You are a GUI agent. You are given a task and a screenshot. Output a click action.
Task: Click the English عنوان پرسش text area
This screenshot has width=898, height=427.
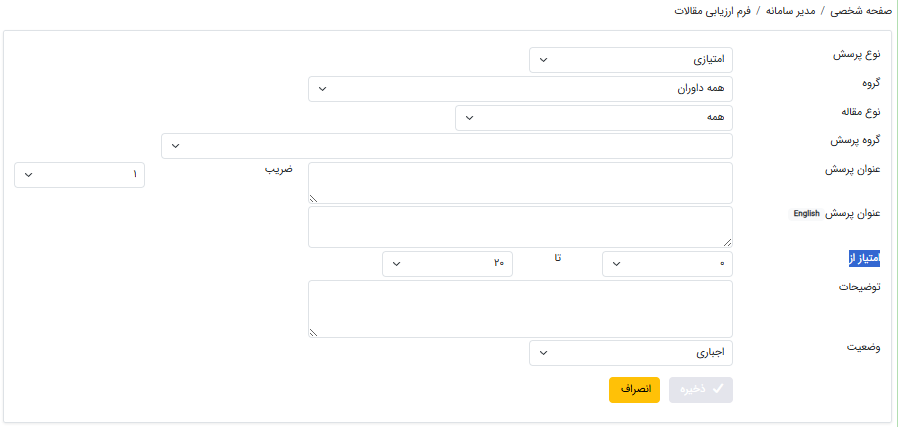520,227
